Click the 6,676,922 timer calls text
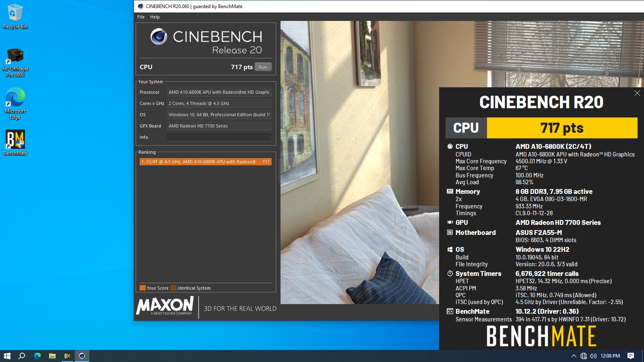The height and width of the screenshot is (362, 644). 547,274
